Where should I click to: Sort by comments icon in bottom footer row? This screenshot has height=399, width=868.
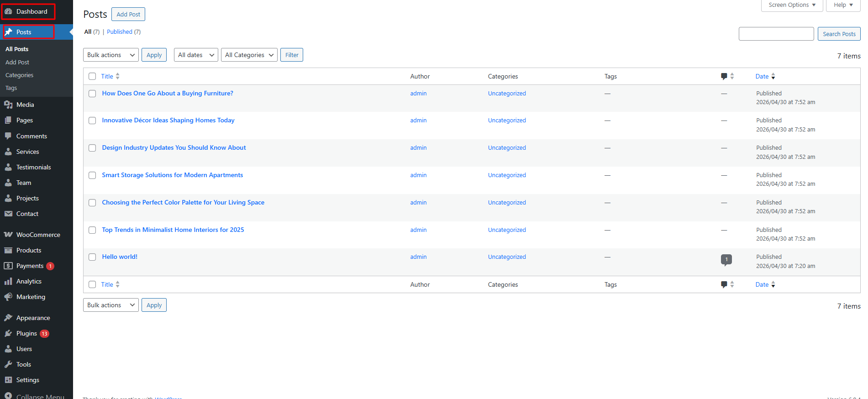tap(727, 284)
